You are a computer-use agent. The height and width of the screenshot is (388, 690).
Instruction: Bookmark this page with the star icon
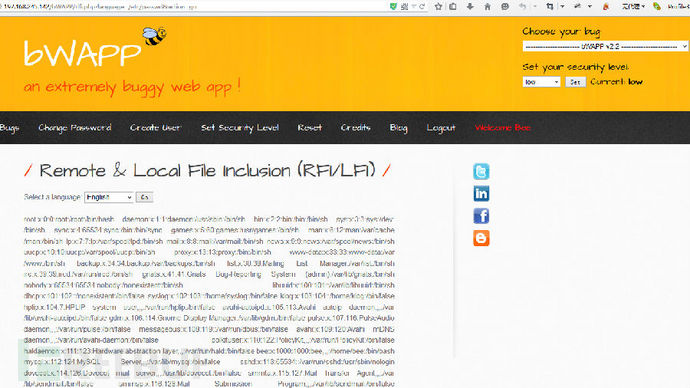tap(438, 6)
